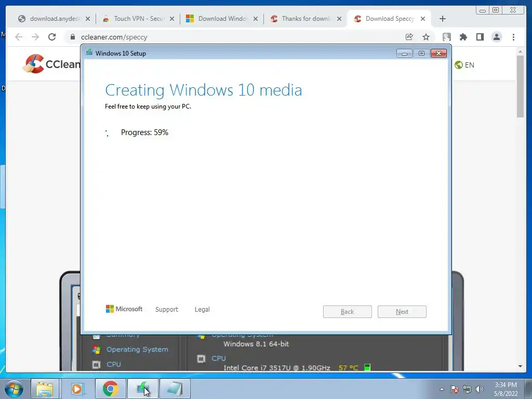Click the scrollbar up arrow

pos(520,51)
